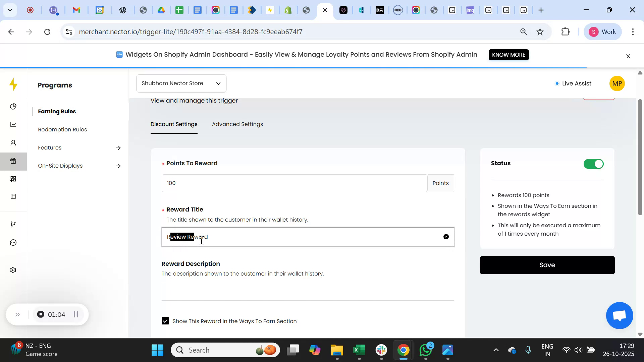Open the integrations branch icon
The height and width of the screenshot is (362, 644).
[13, 224]
